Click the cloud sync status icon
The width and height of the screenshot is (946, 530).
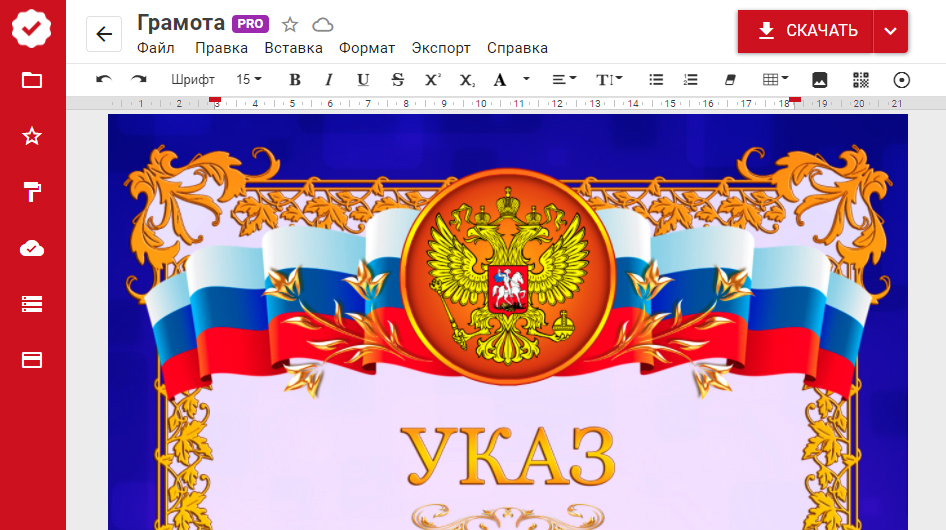323,25
